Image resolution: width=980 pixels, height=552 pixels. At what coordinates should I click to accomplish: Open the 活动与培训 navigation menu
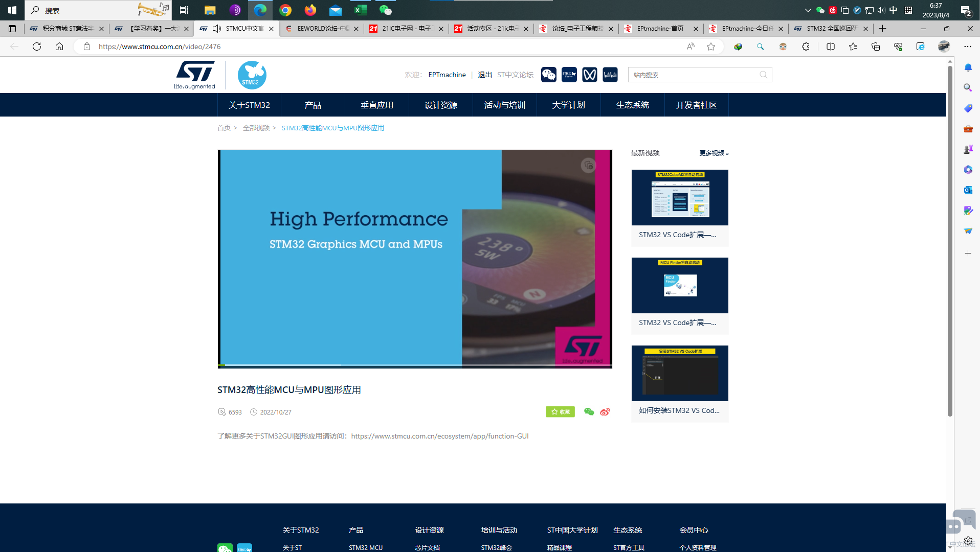[505, 105]
